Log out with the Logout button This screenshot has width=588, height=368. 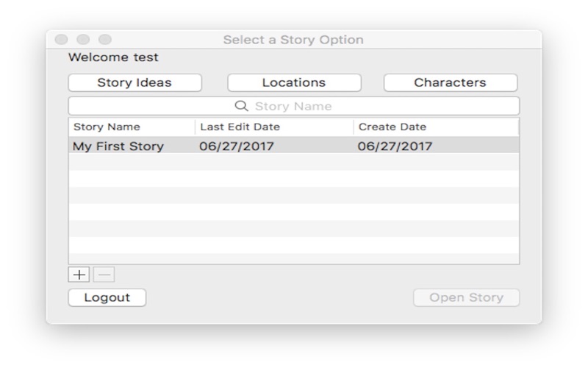click(107, 297)
